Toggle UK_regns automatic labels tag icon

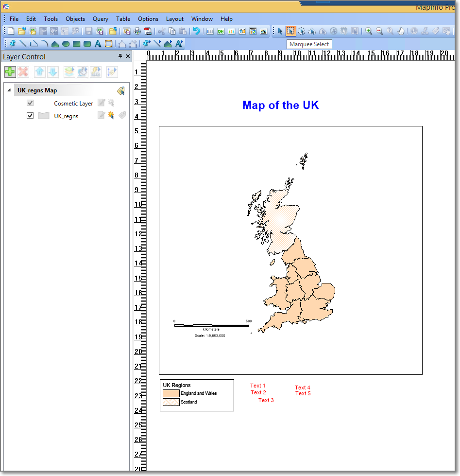coord(122,115)
